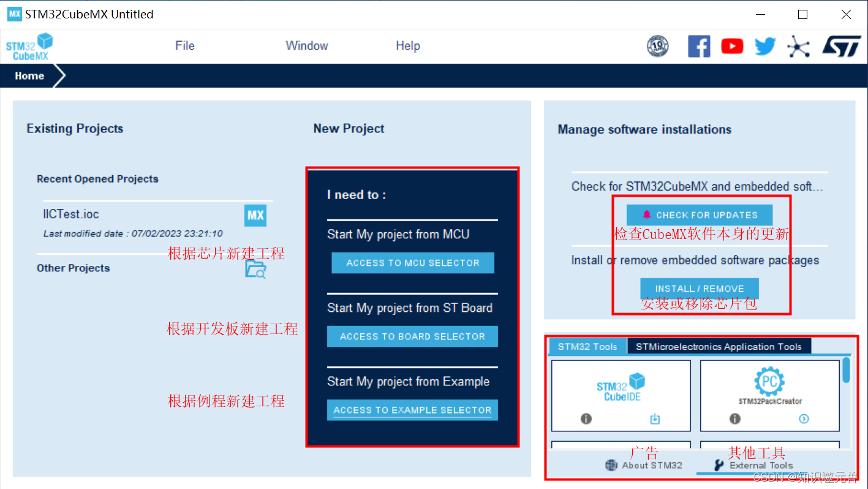This screenshot has width=868, height=489.
Task: Click the ST community network icon
Action: click(798, 47)
